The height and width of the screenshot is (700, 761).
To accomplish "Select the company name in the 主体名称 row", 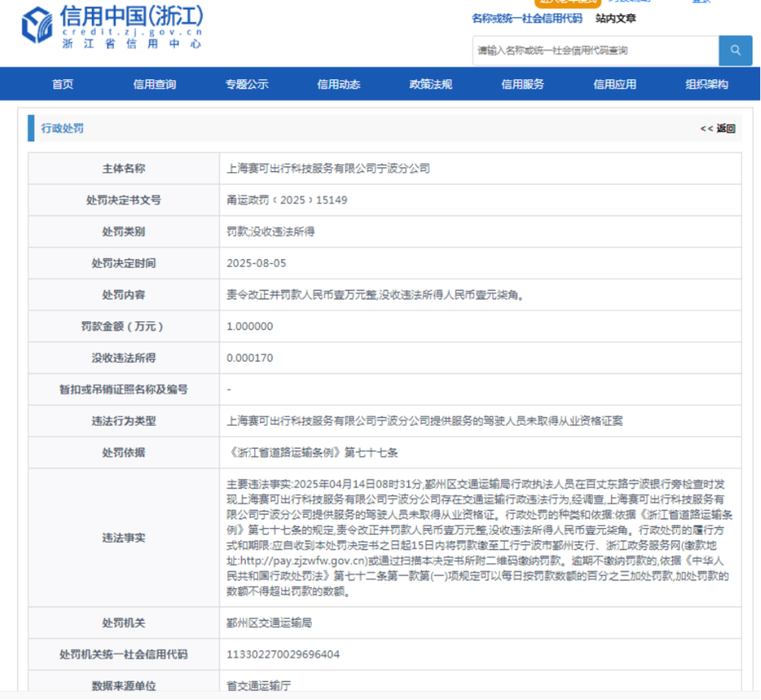I will tap(328, 168).
